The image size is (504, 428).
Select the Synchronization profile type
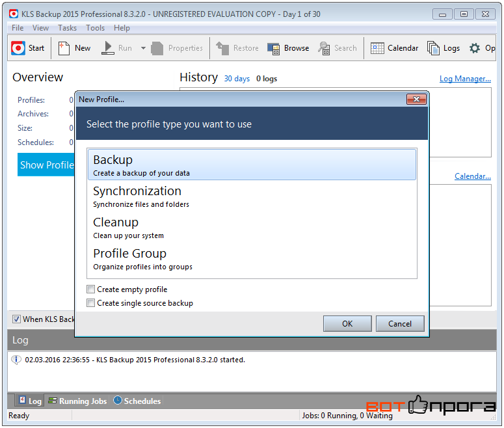[x=252, y=196]
